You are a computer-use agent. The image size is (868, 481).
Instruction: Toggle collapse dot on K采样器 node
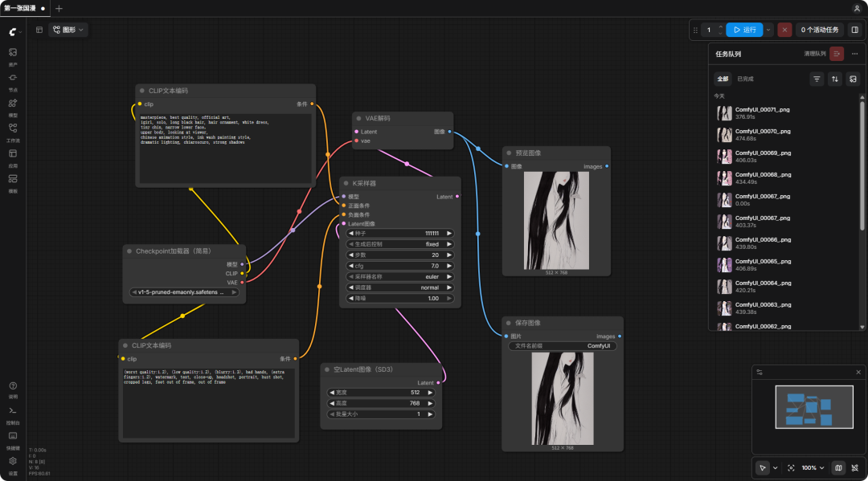(346, 183)
